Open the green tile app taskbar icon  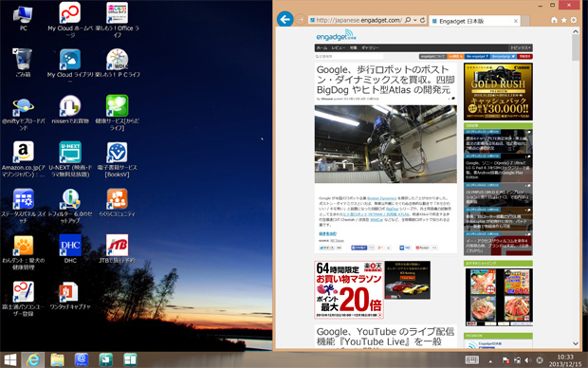pos(130,360)
